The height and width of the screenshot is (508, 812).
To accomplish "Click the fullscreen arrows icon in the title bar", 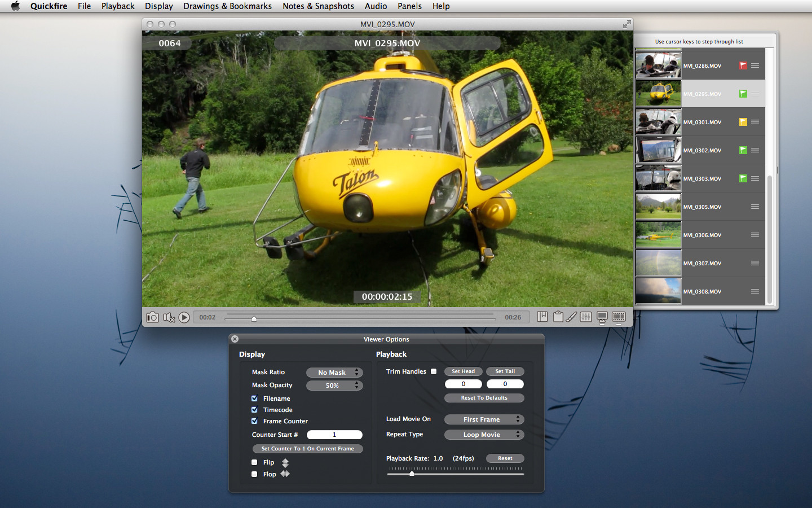I will coord(626,24).
